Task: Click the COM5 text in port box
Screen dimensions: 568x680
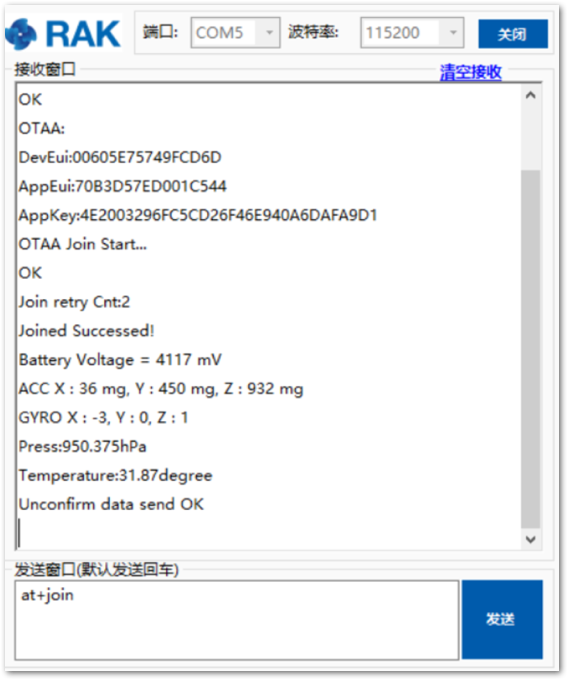Action: 219,33
